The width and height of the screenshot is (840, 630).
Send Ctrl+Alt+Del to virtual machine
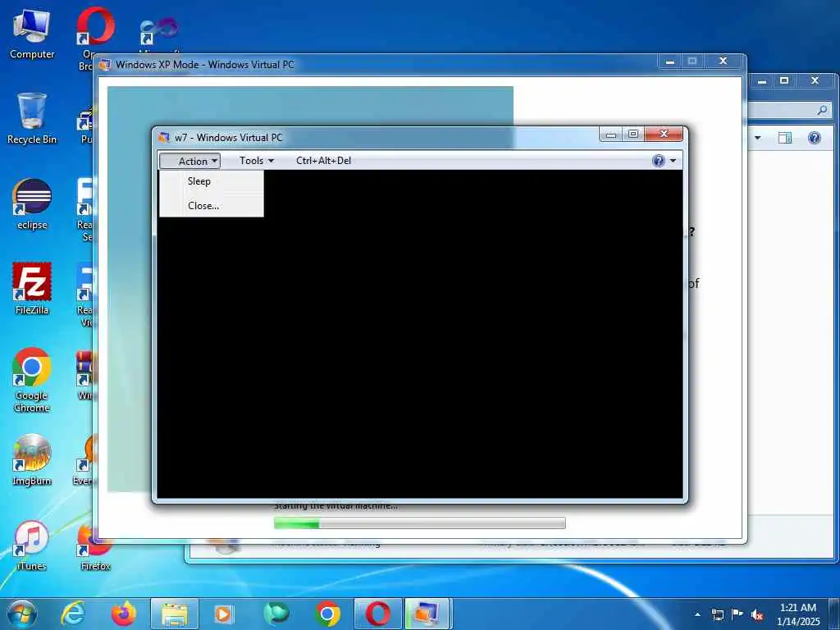323,161
